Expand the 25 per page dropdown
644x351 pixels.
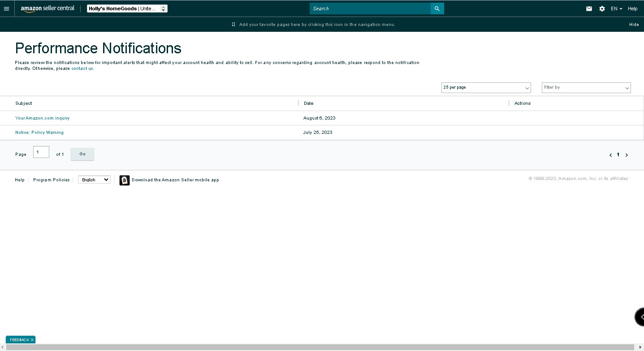[486, 88]
